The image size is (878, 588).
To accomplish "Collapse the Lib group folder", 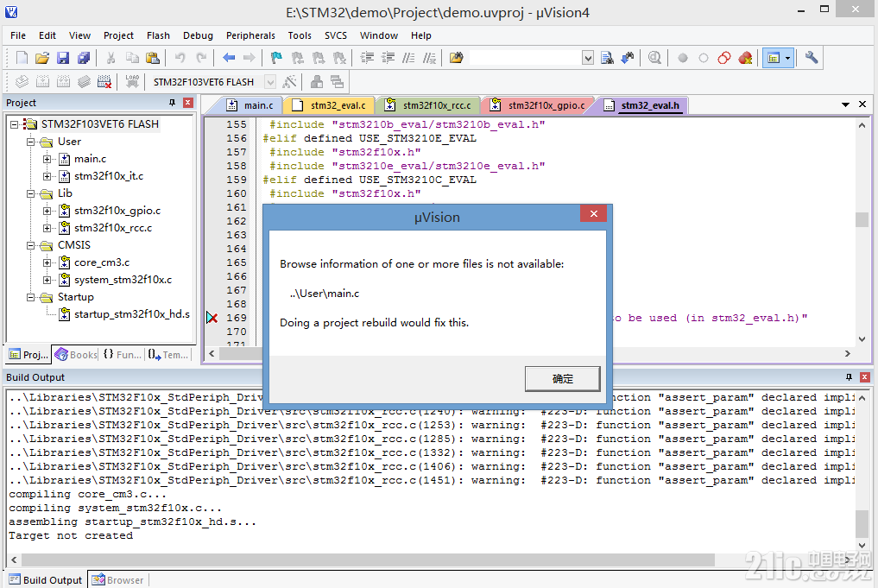I will pos(31,193).
